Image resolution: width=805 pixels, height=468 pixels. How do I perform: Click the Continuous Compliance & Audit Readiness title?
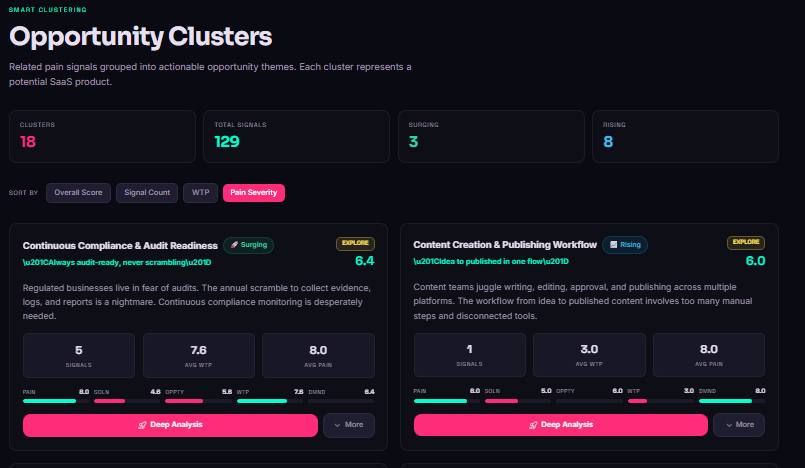tap(120, 246)
